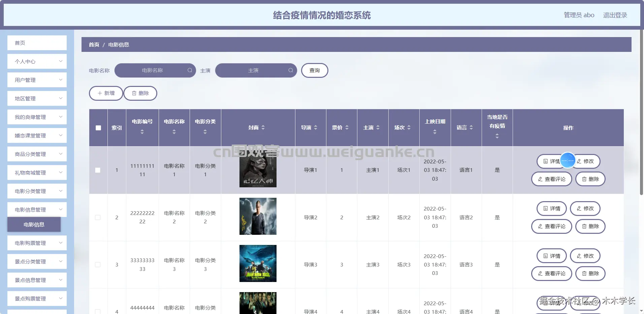Sort by 上映日期 column arrows
This screenshot has width=644, height=314.
[x=435, y=132]
